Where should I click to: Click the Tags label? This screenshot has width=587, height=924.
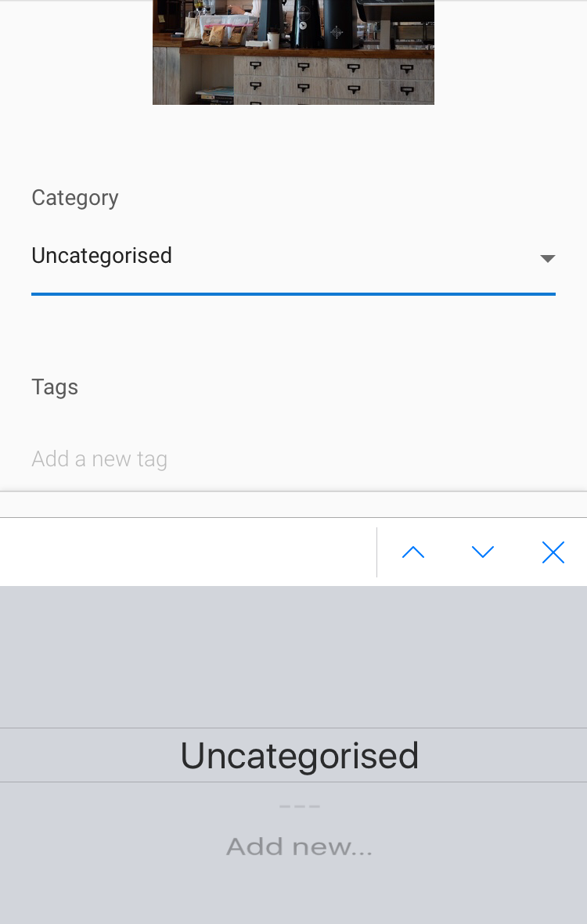pyautogui.click(x=55, y=387)
